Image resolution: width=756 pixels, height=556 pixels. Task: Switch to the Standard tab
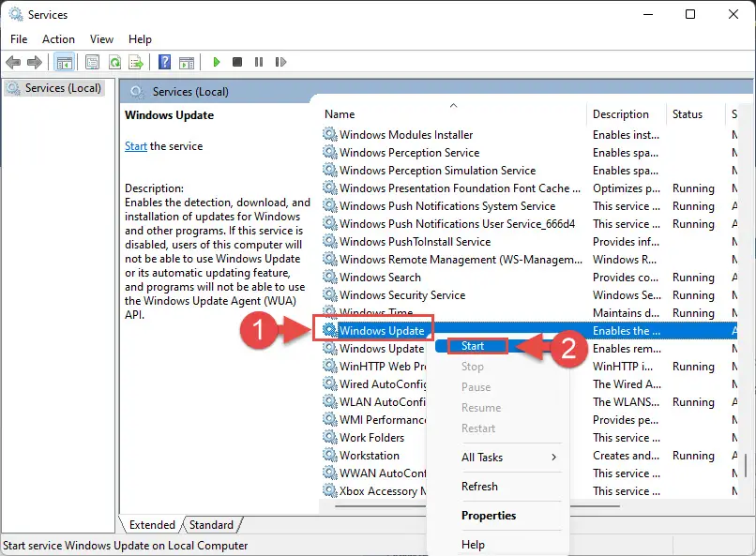coord(211,525)
